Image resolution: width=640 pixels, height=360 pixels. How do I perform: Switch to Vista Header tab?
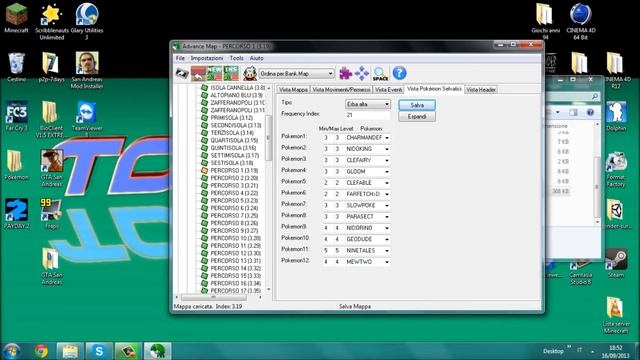[481, 89]
